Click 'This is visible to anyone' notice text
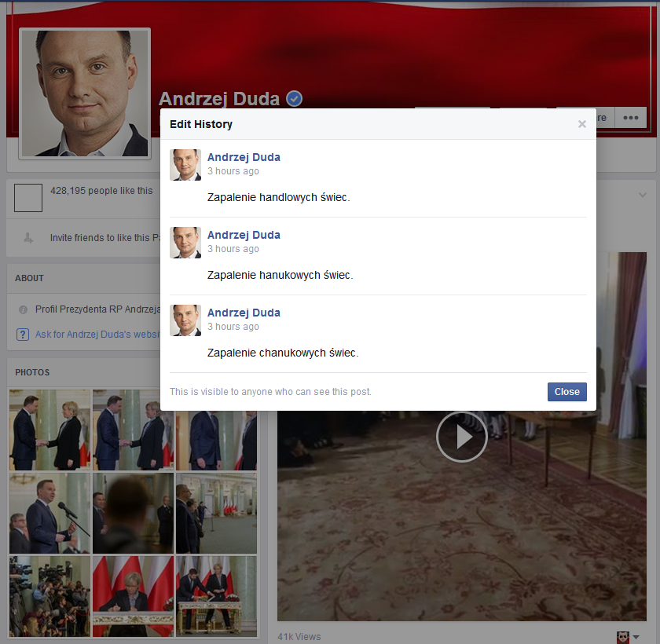 pos(270,392)
